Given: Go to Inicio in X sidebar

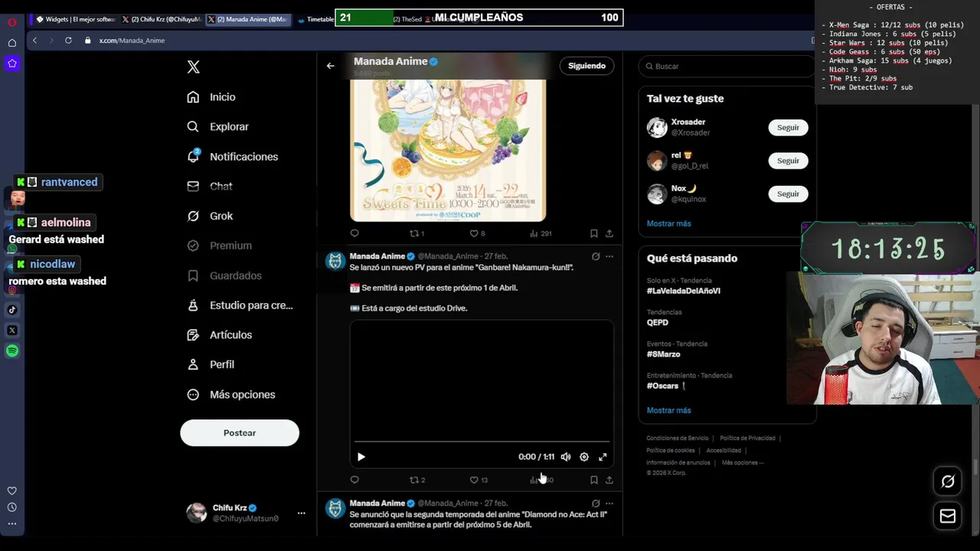Looking at the screenshot, I should [212, 97].
